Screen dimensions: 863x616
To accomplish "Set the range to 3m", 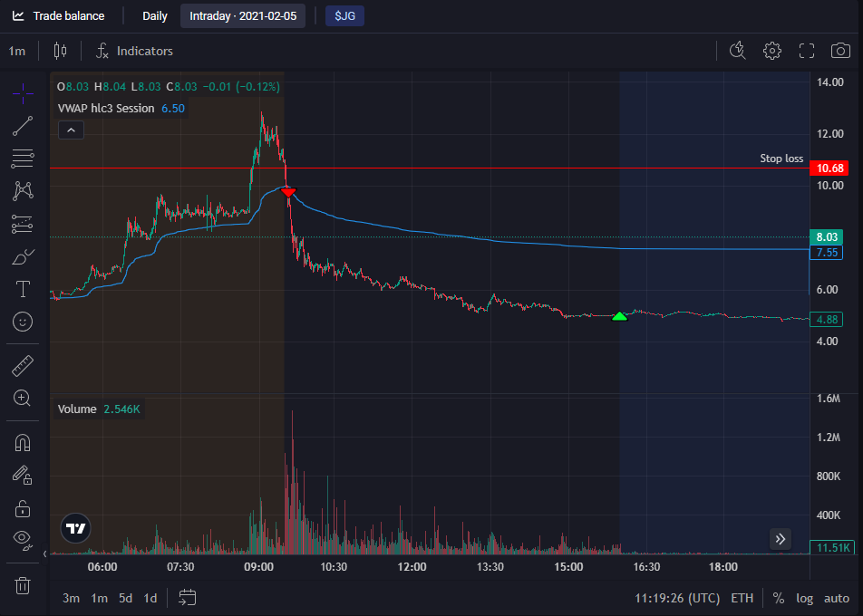I will [71, 598].
